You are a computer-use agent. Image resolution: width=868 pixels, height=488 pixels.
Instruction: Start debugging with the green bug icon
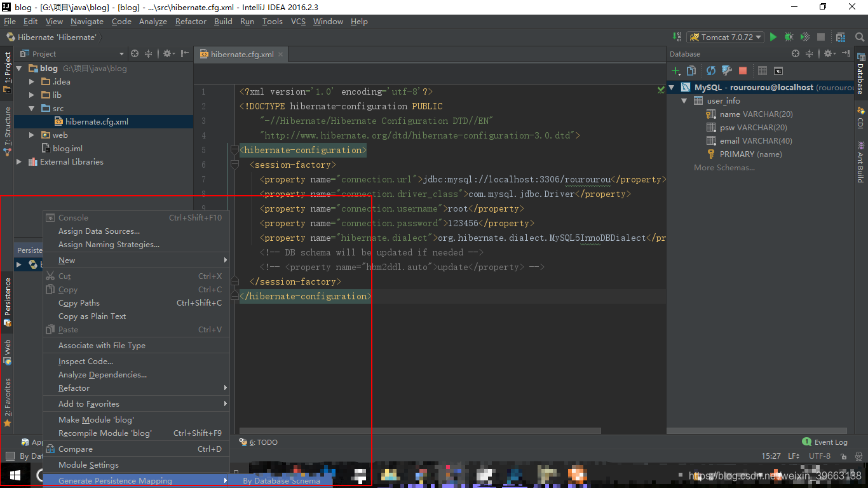pos(789,37)
